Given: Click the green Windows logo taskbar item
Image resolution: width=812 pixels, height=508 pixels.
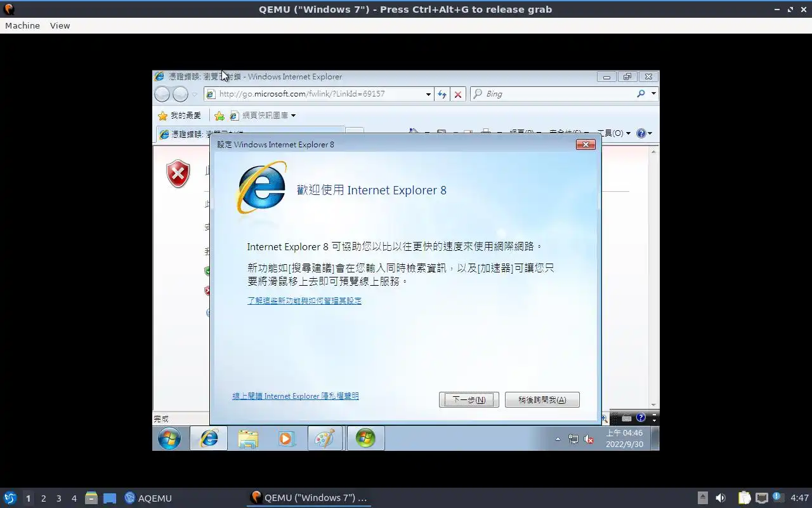Looking at the screenshot, I should [x=365, y=438].
